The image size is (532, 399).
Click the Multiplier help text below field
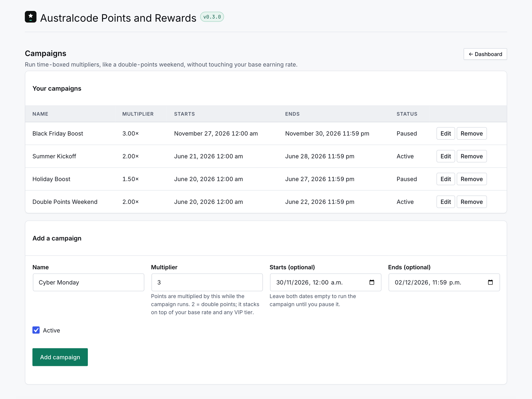pyautogui.click(x=205, y=304)
